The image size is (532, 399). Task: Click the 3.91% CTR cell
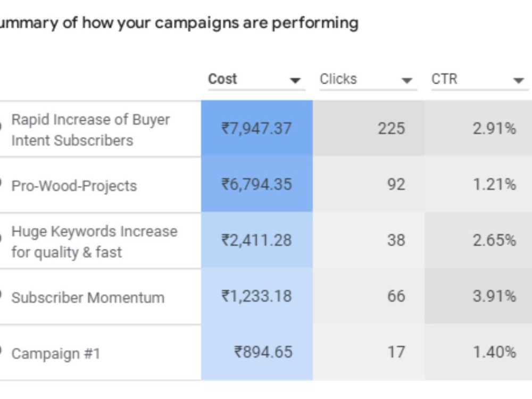[x=478, y=296]
